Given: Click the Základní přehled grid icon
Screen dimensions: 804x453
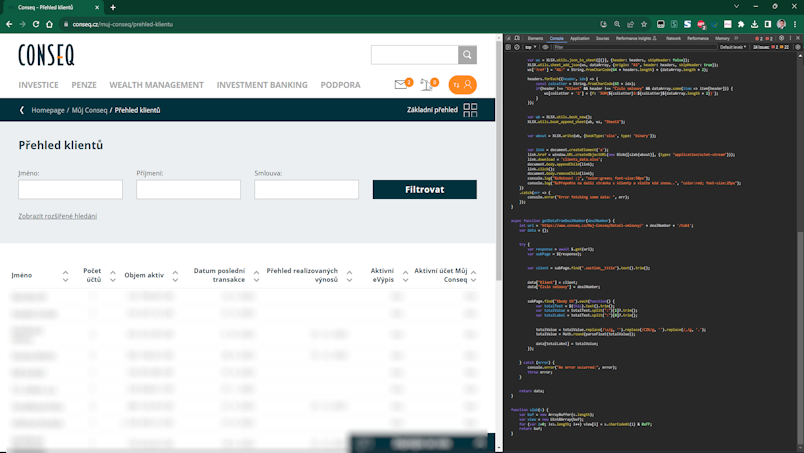Looking at the screenshot, I should (470, 110).
